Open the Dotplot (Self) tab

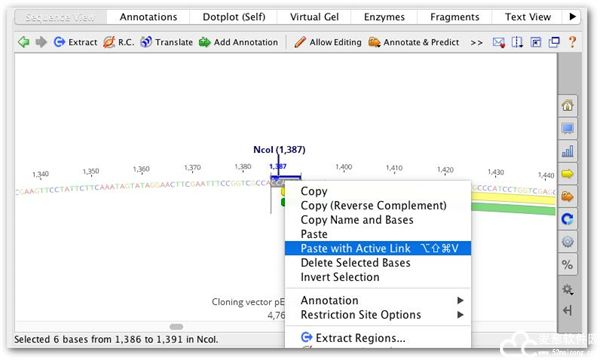233,17
